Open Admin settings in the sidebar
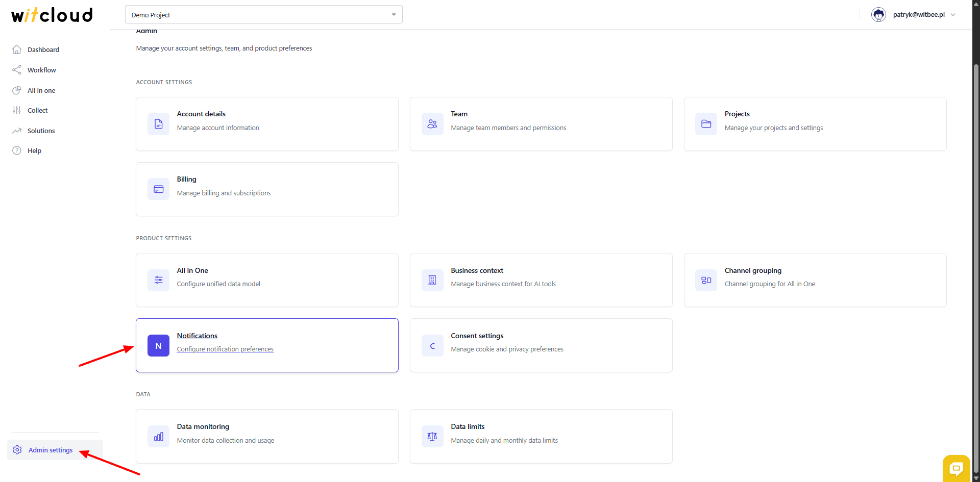Image resolution: width=980 pixels, height=482 pixels. tap(51, 450)
